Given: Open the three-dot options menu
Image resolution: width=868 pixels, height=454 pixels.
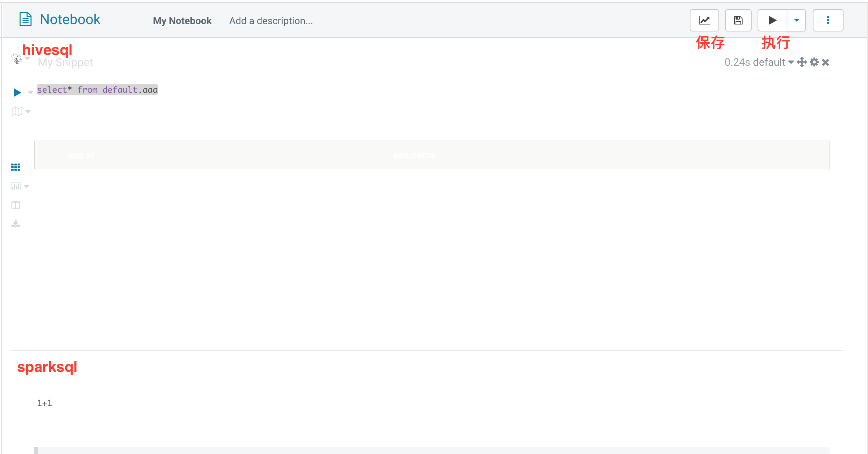Looking at the screenshot, I should pos(828,20).
